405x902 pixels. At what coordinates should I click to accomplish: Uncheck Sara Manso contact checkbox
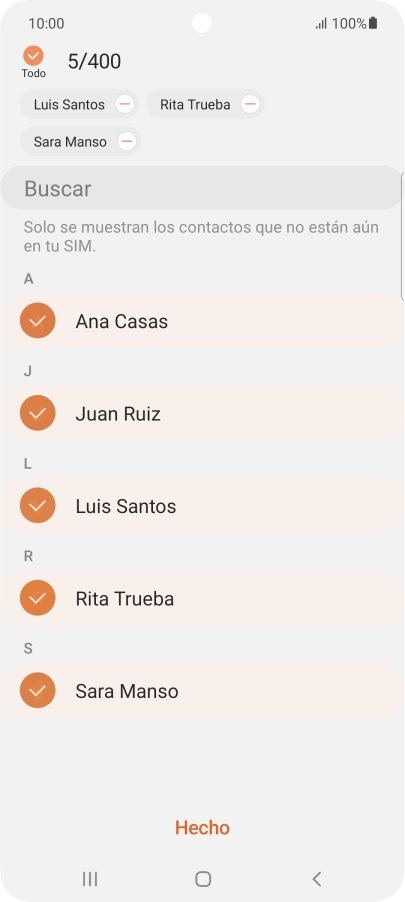click(37, 690)
